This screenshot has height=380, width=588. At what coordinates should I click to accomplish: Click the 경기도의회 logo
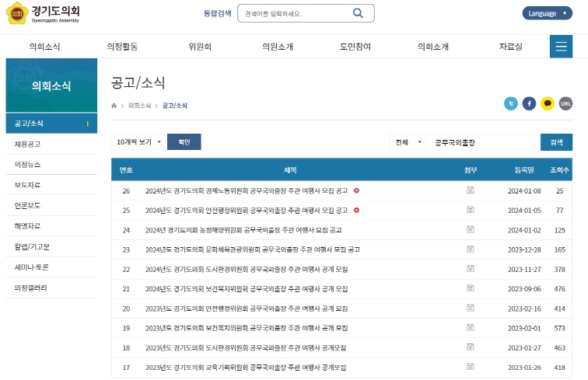[43, 14]
